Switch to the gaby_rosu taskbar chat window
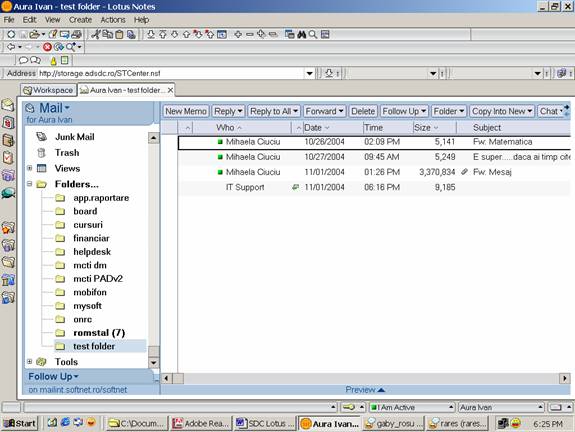This screenshot has height=432, width=575. (394, 424)
